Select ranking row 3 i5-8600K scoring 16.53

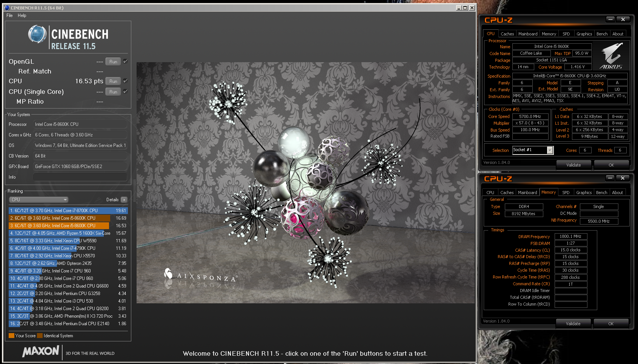pos(68,226)
